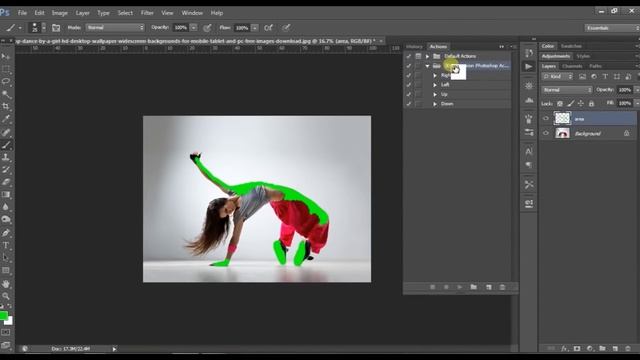Select the History Brush tool
640x360 pixels.
[6, 170]
